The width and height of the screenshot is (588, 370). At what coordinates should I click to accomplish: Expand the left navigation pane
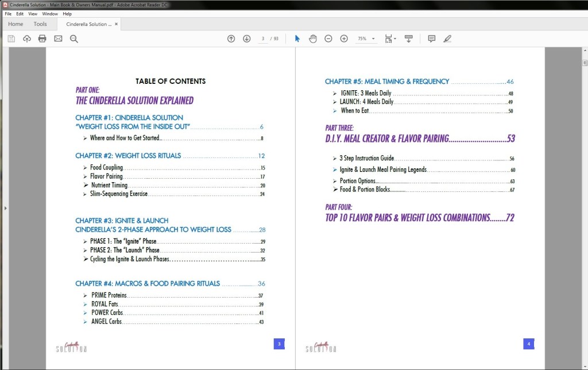coord(5,208)
